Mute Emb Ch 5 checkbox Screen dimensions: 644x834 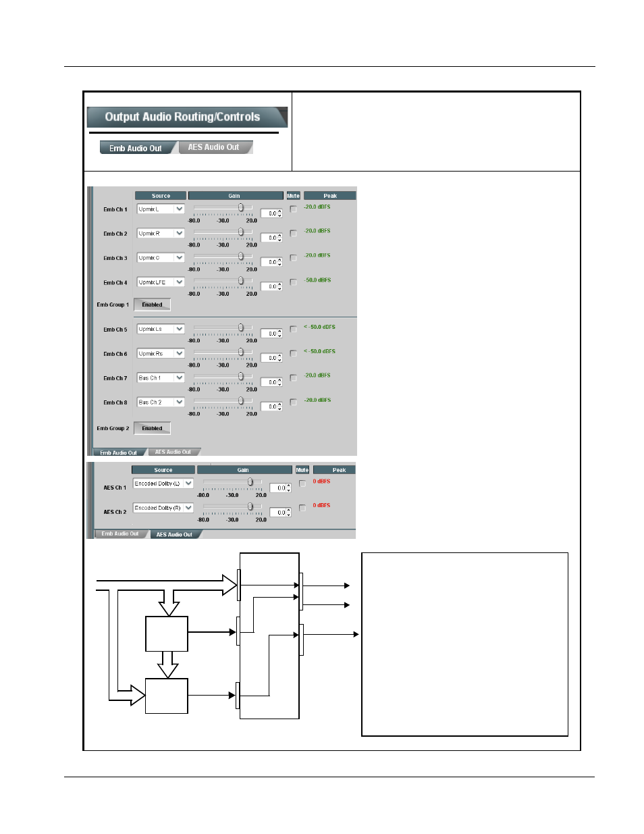pos(294,330)
